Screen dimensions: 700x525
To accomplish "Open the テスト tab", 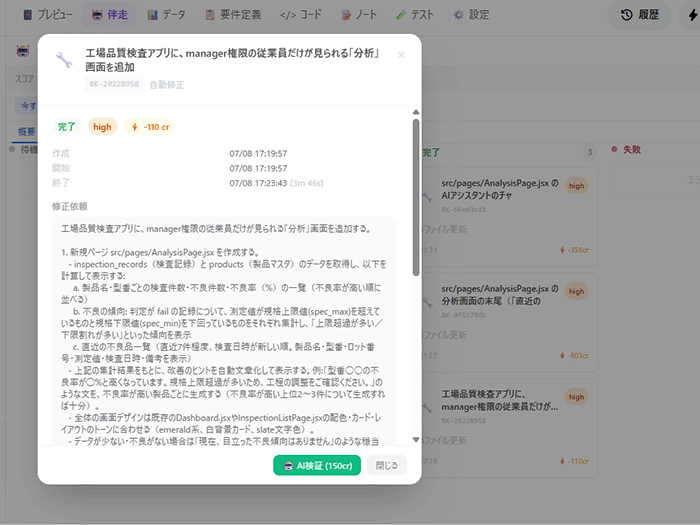I will [415, 15].
